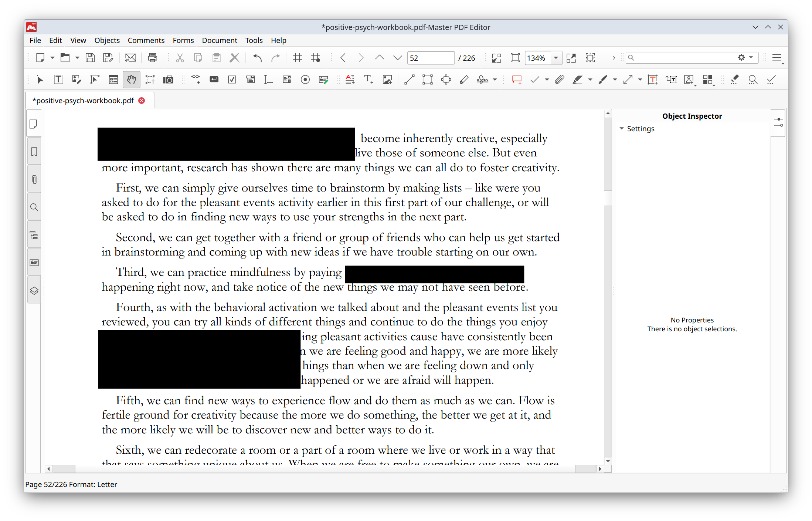
Task: Show the Attachments panel in the sidebar
Action: (34, 180)
